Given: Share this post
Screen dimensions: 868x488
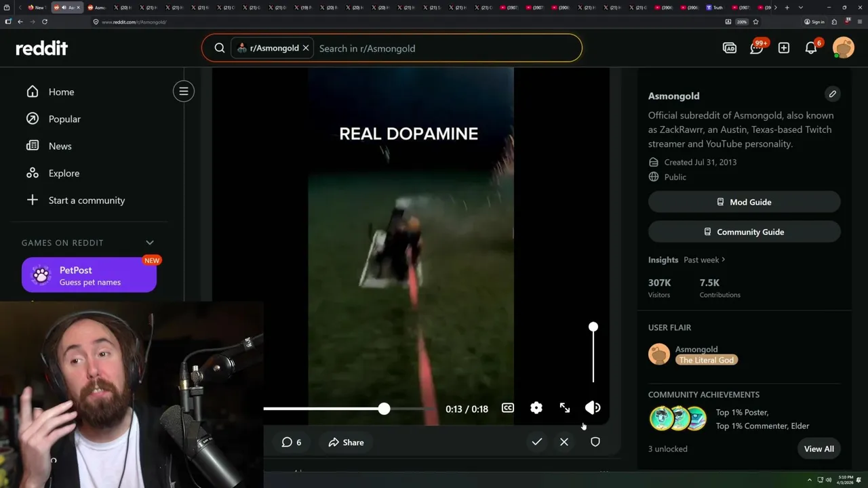Looking at the screenshot, I should point(346,442).
